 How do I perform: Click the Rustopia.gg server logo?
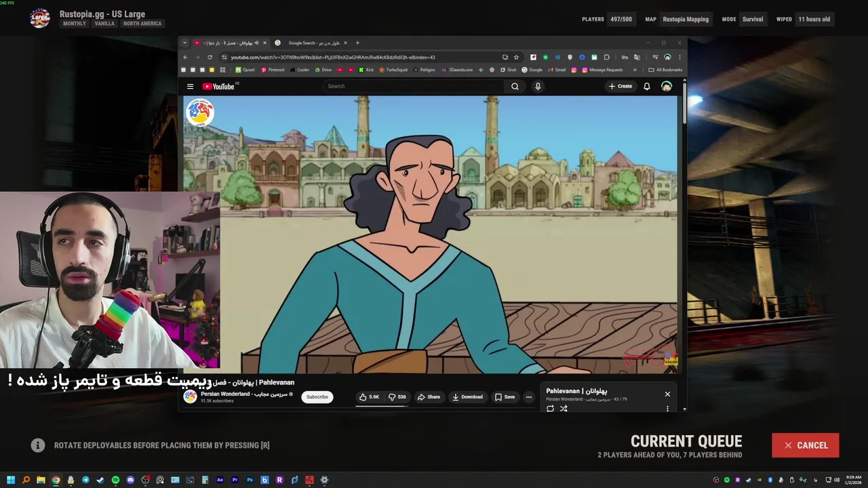click(x=40, y=18)
